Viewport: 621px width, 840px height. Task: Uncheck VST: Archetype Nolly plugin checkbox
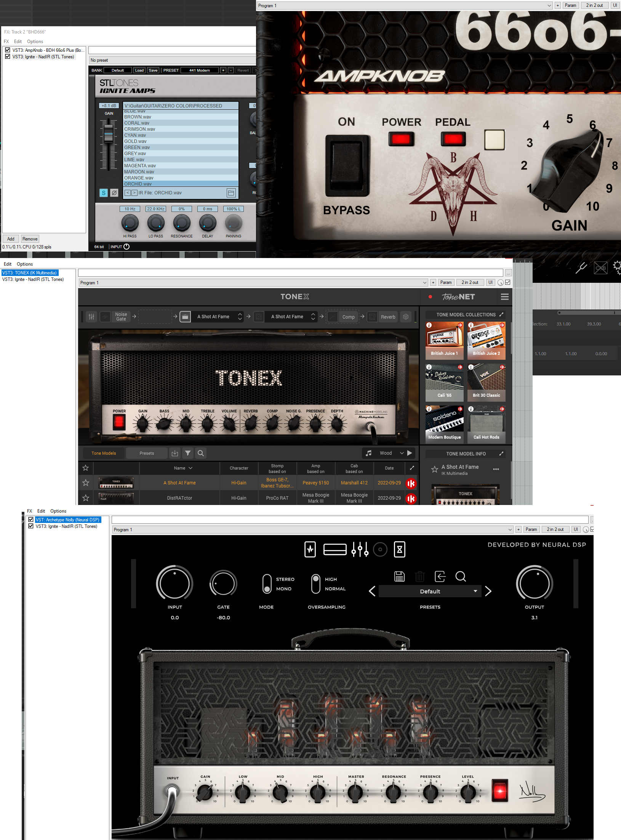[x=31, y=519]
